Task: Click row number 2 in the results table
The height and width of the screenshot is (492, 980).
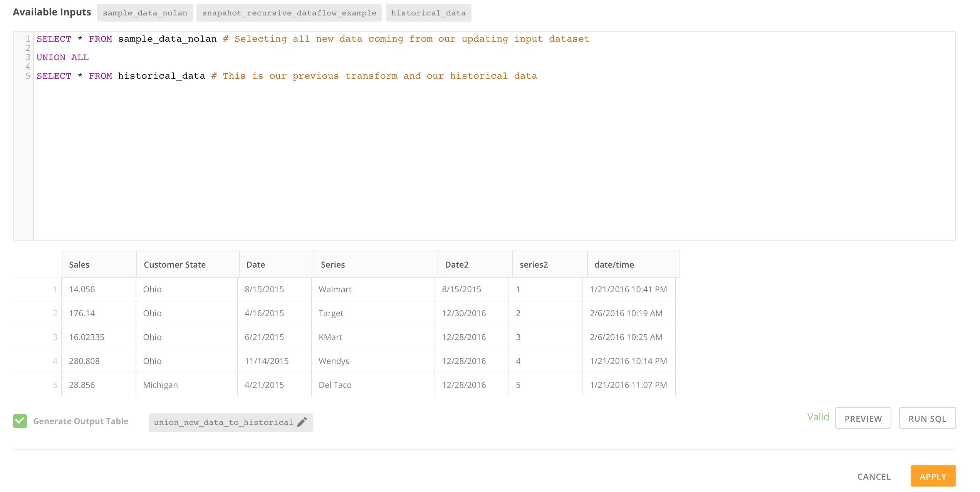Action: tap(55, 313)
